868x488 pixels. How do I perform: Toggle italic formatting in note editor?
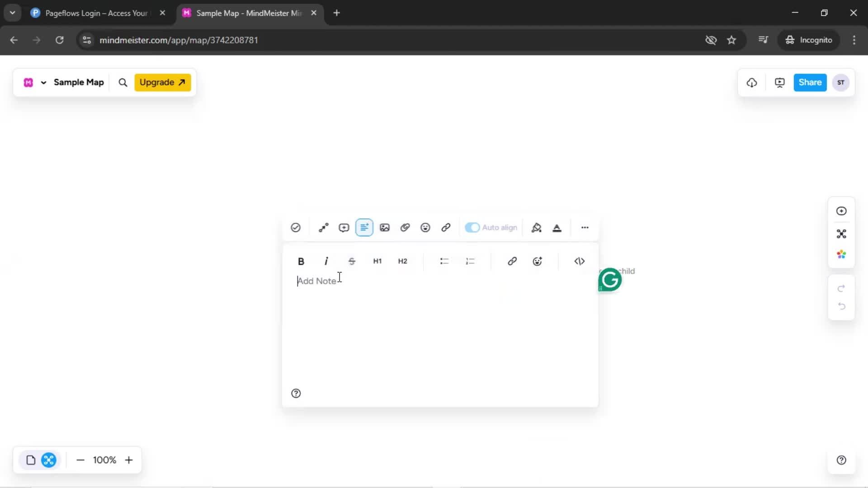326,261
